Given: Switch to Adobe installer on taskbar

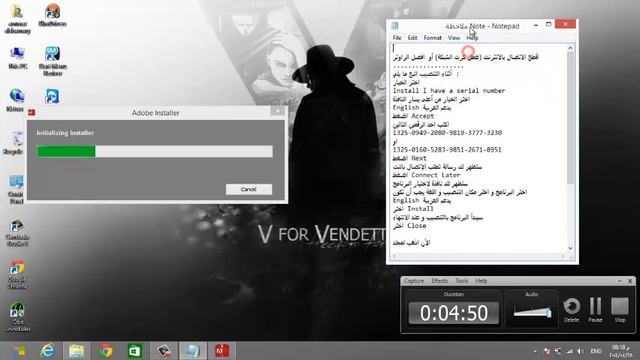Looking at the screenshot, I should 222,351.
